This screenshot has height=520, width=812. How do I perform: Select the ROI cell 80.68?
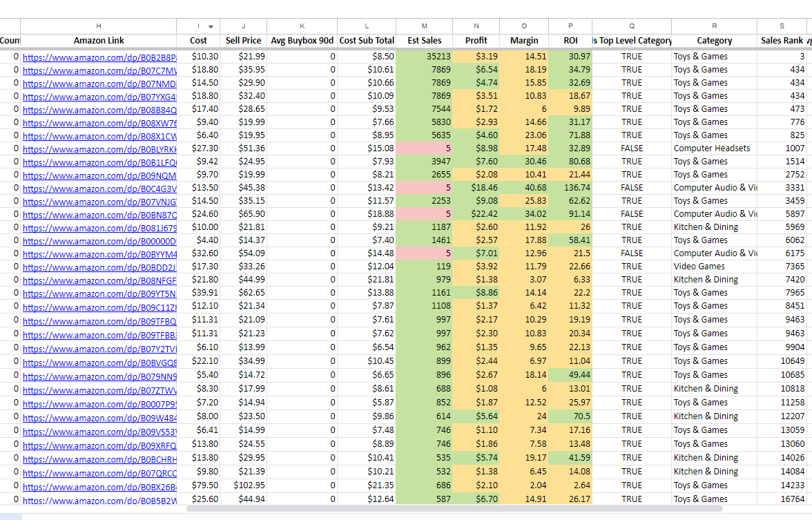(x=570, y=161)
